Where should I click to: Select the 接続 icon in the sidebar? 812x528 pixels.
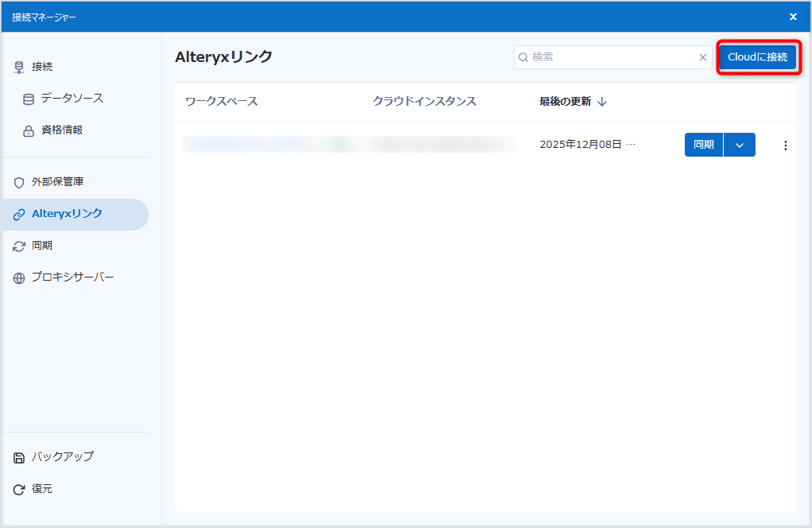[18, 67]
